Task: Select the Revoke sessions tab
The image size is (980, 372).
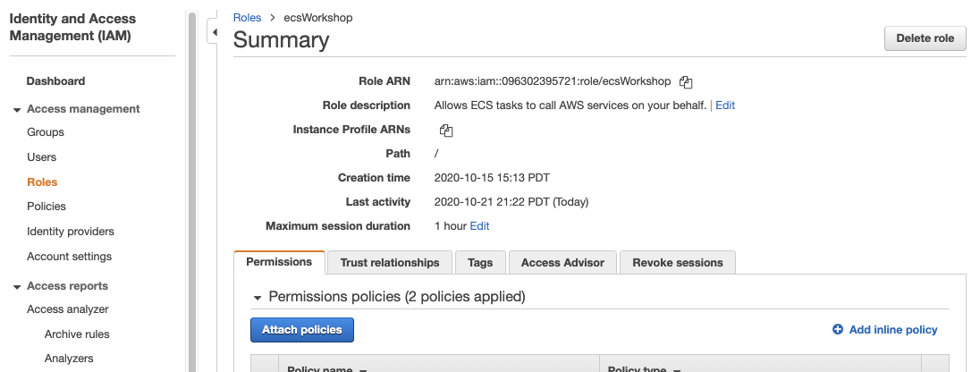Action: point(677,263)
